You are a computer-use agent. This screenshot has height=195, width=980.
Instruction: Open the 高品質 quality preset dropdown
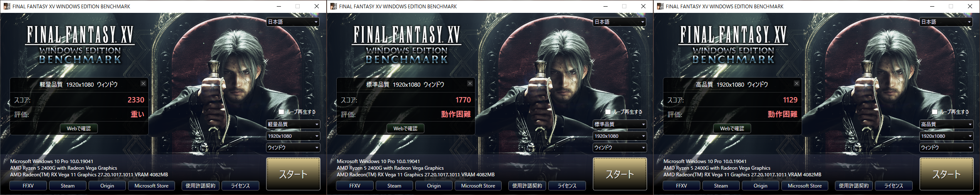pos(946,124)
